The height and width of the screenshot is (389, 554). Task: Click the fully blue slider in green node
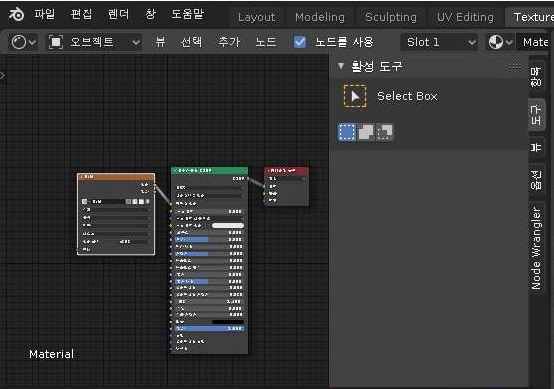click(x=210, y=329)
